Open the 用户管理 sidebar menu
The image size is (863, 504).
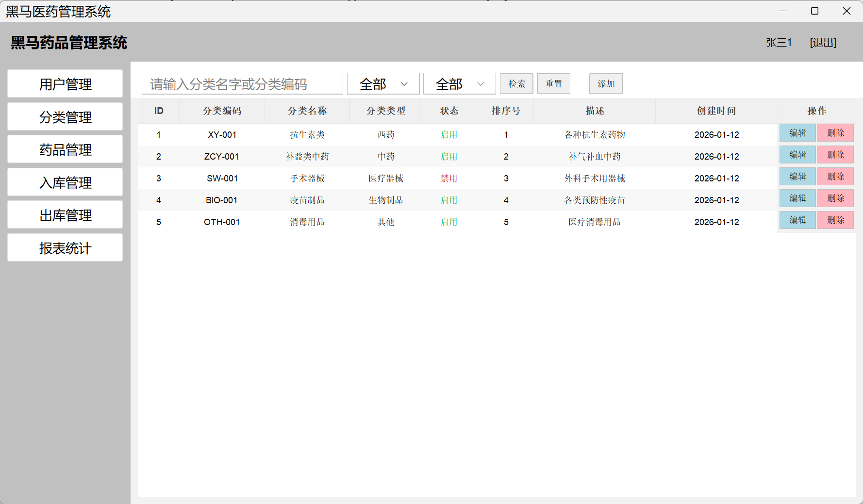click(x=65, y=84)
